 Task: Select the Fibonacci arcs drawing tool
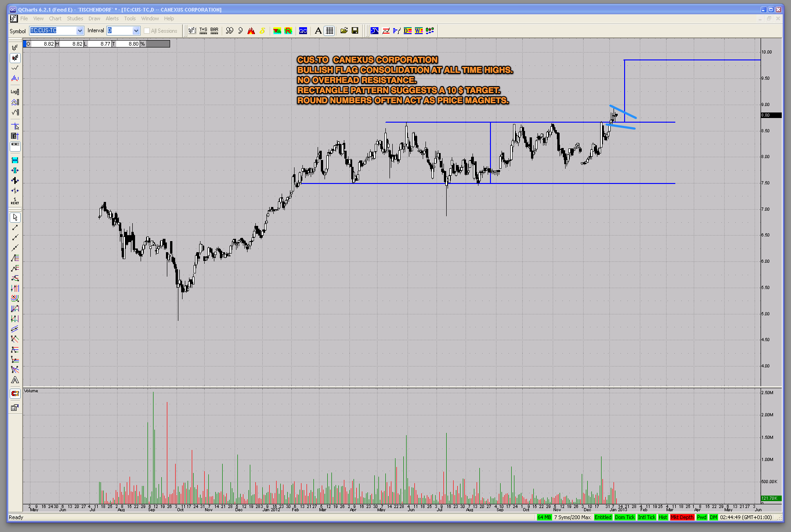15,298
